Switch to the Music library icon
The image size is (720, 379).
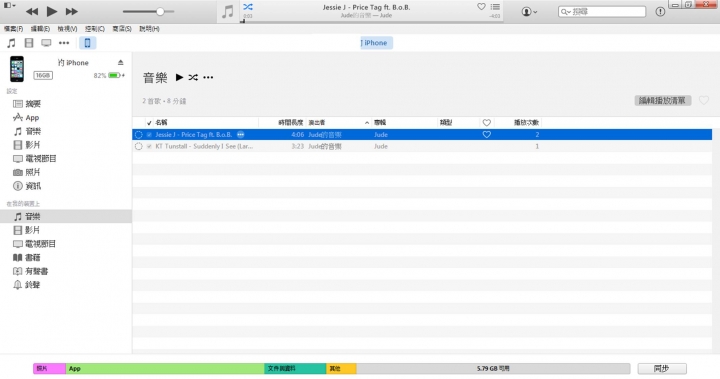(x=11, y=43)
